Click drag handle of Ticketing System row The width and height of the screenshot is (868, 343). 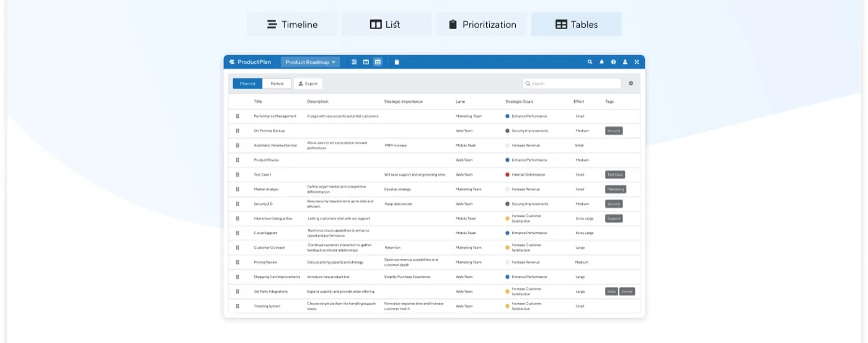(x=237, y=306)
